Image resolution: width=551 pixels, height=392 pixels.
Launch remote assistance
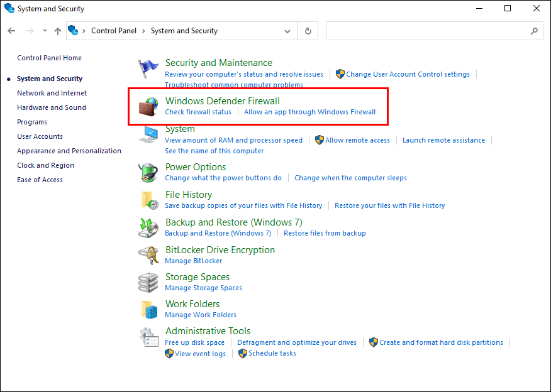click(443, 140)
